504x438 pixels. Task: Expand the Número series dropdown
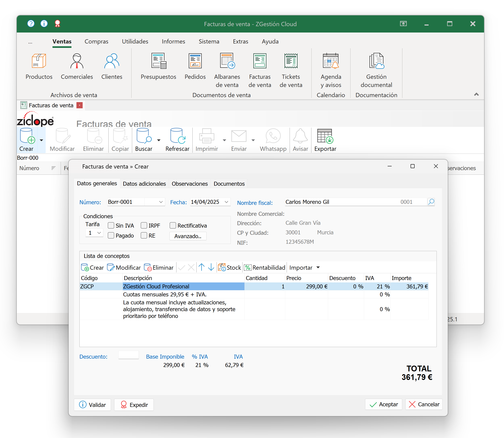pos(161,202)
